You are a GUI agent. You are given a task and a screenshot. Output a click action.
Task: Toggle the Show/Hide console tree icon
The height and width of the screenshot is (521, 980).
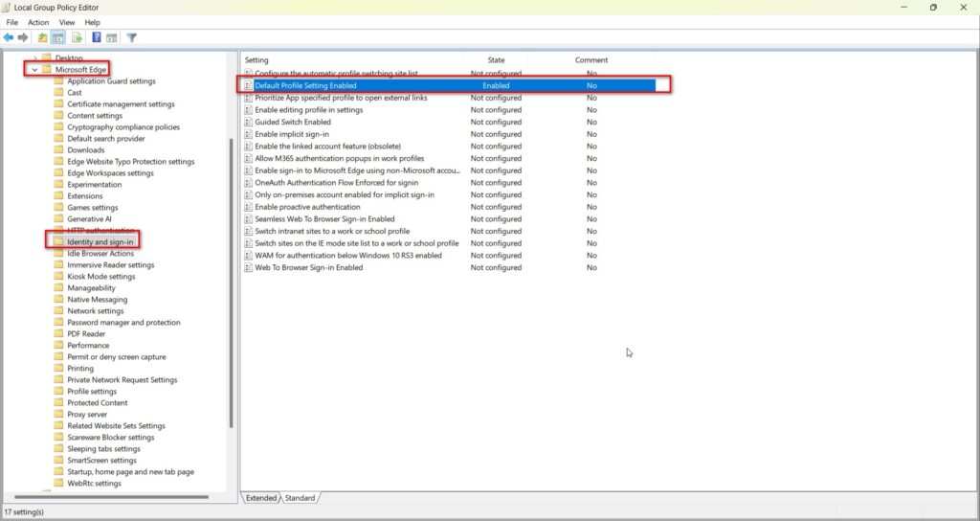tap(58, 37)
